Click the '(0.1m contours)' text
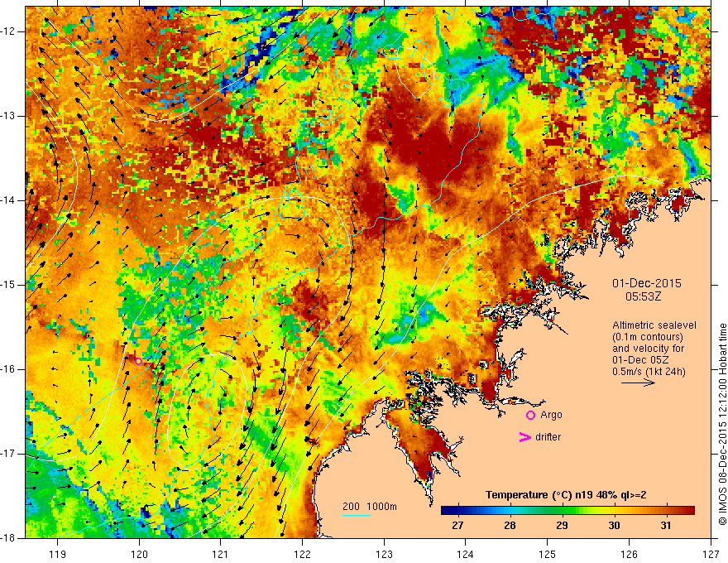728x563 pixels. click(648, 337)
